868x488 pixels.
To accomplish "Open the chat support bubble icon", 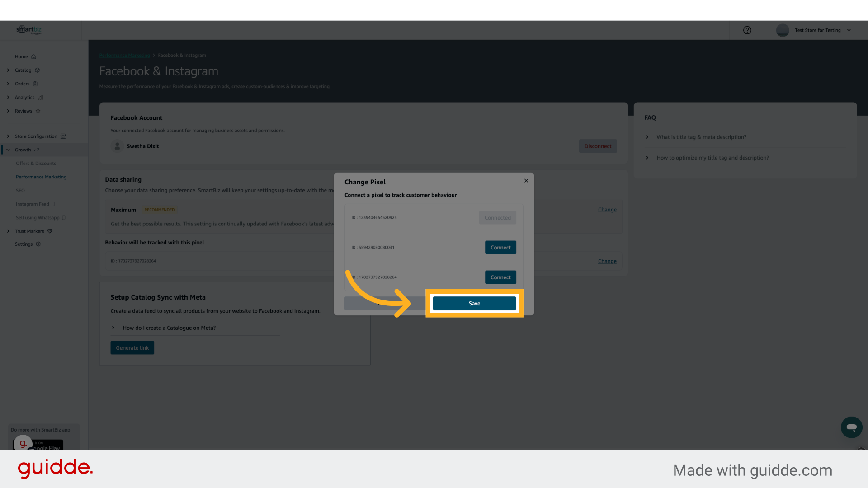I will [852, 427].
